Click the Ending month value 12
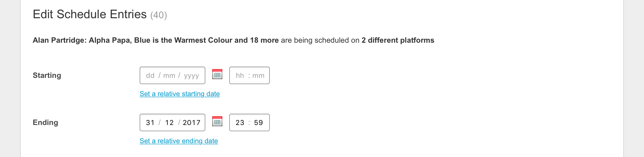Screen dimensions: 644x157 tap(169, 123)
